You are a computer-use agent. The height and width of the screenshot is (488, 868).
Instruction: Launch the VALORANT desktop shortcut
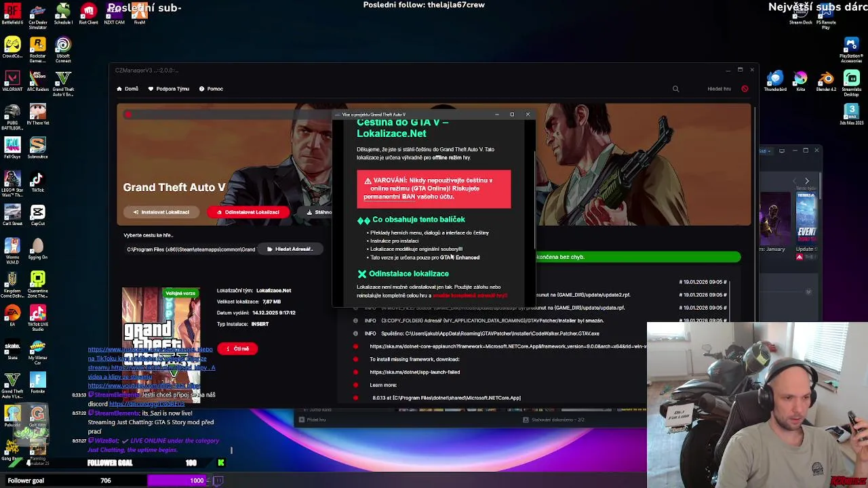(12, 81)
